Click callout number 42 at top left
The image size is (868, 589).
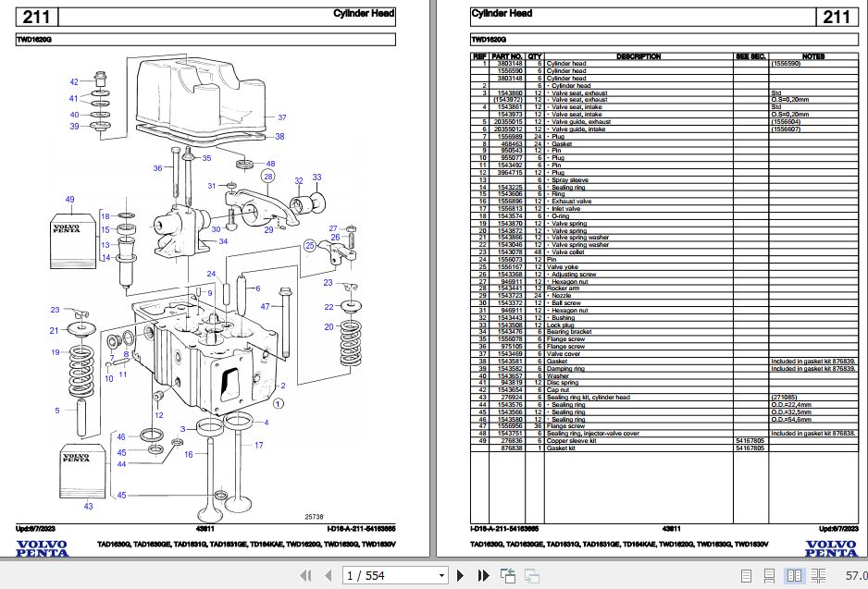(74, 82)
